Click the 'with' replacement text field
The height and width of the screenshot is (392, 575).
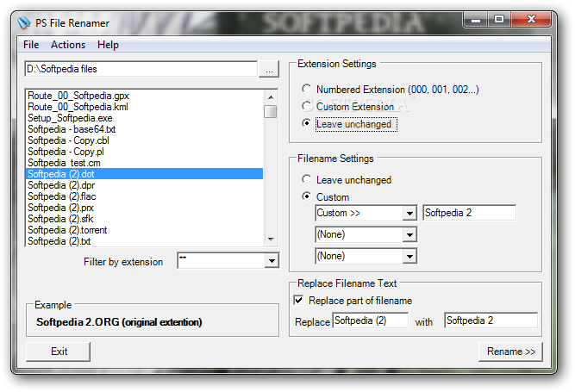tap(491, 320)
